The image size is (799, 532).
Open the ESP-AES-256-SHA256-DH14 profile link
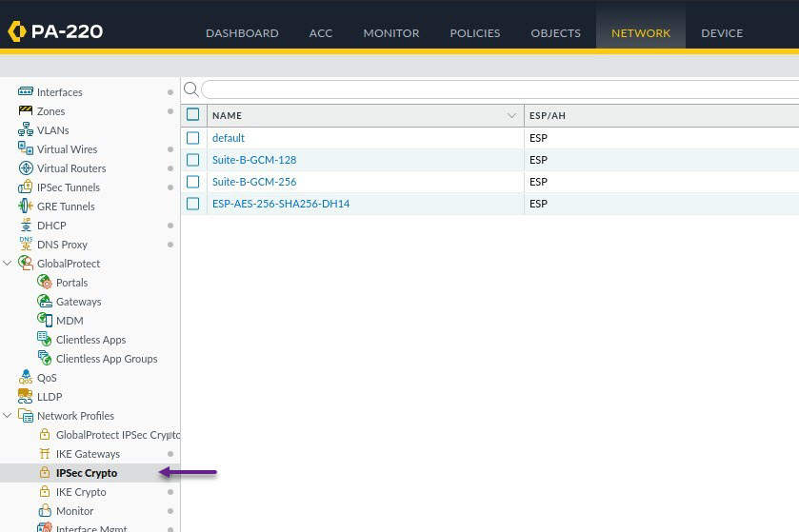281,204
